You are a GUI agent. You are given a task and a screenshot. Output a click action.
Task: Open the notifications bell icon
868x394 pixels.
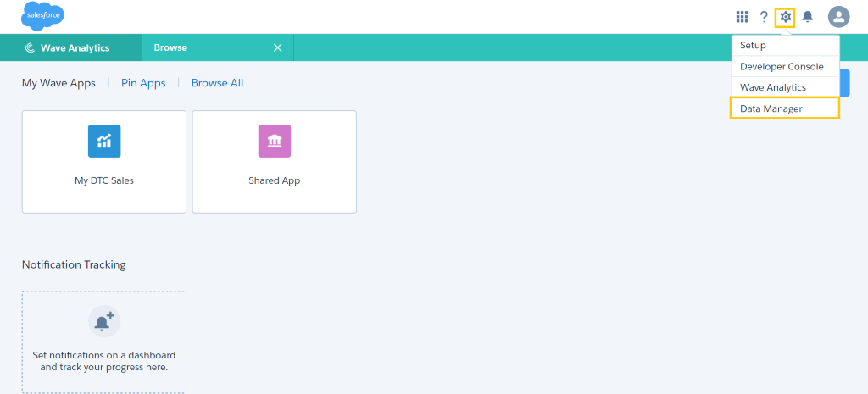pos(808,17)
